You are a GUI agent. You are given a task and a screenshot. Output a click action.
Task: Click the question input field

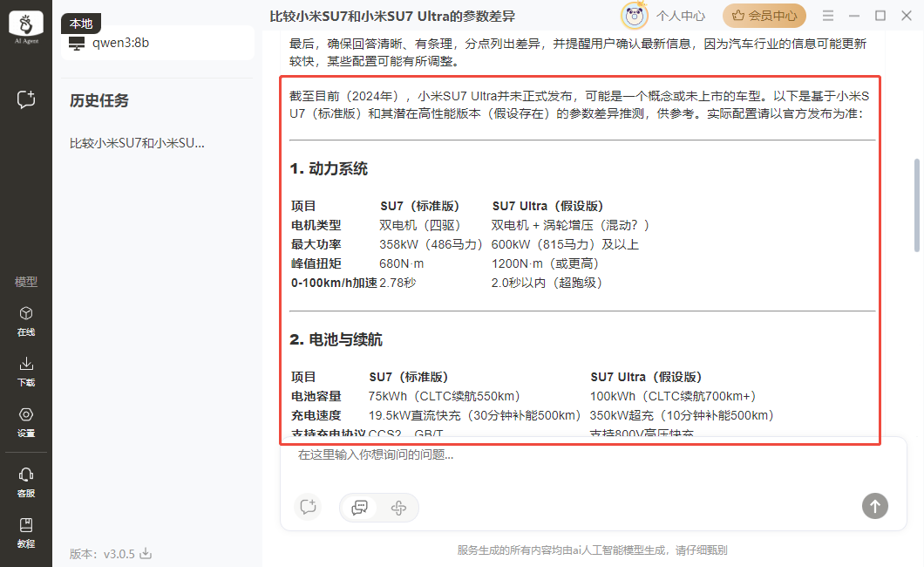(x=575, y=454)
